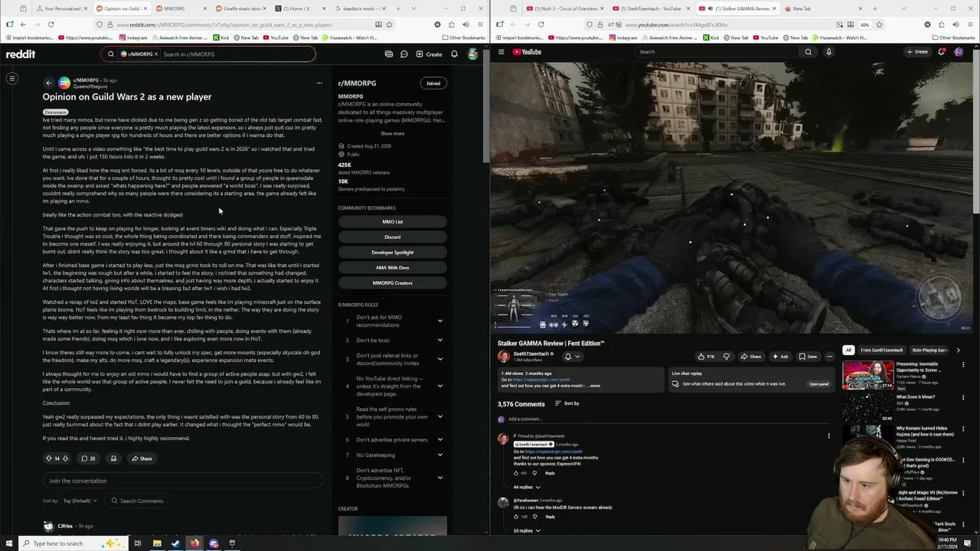Click 'Show more' in r/MMORPG description
980x551 pixels.
392,133
